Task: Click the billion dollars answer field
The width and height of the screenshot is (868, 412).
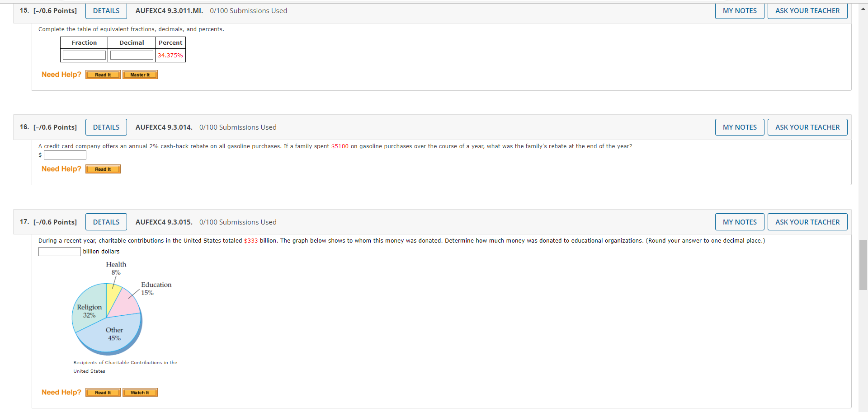Action: pyautogui.click(x=60, y=252)
